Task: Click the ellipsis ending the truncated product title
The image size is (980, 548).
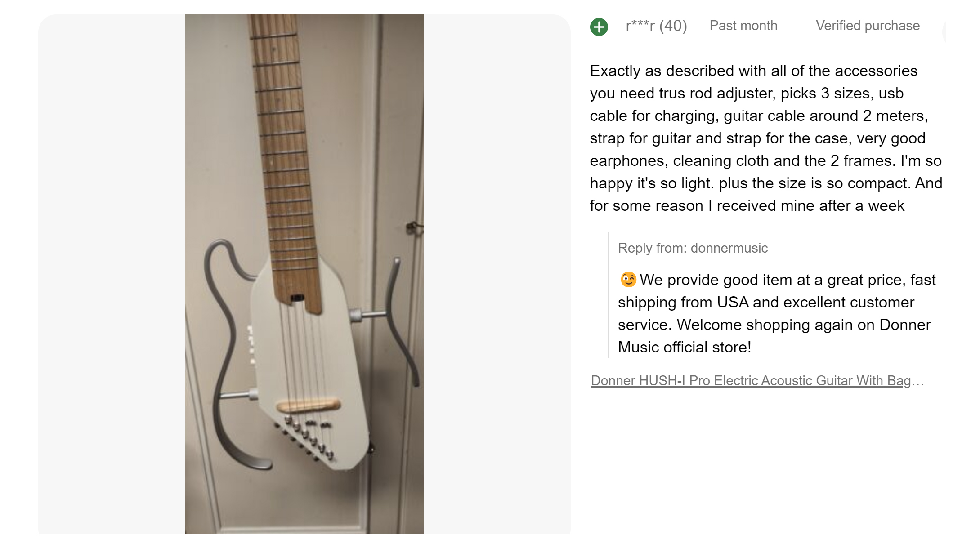Action: [x=919, y=381]
